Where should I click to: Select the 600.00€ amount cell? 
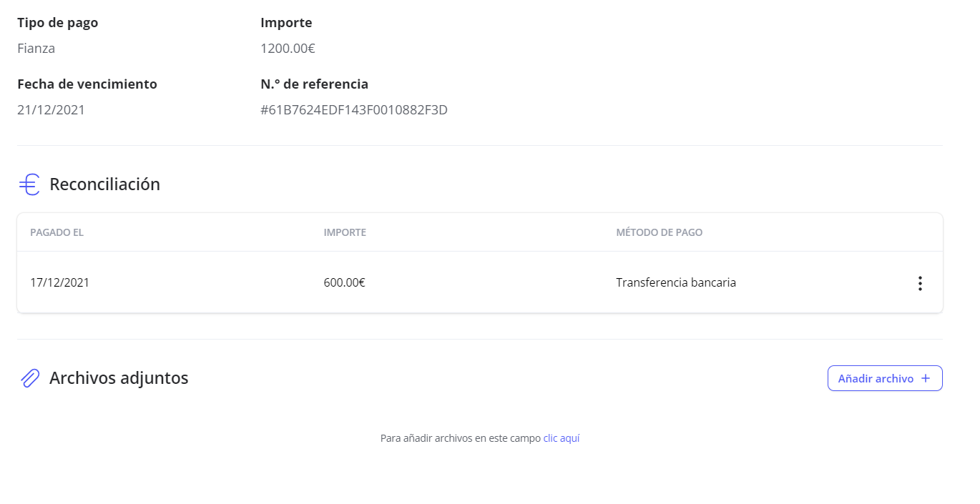click(344, 282)
